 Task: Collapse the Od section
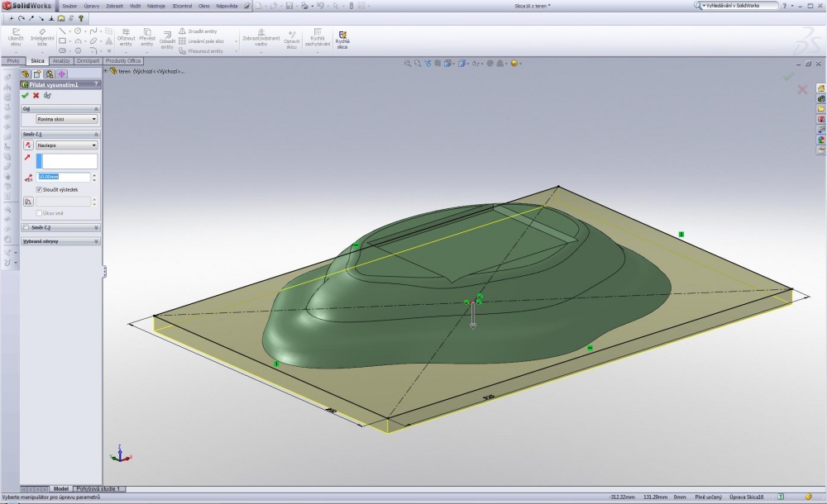96,108
